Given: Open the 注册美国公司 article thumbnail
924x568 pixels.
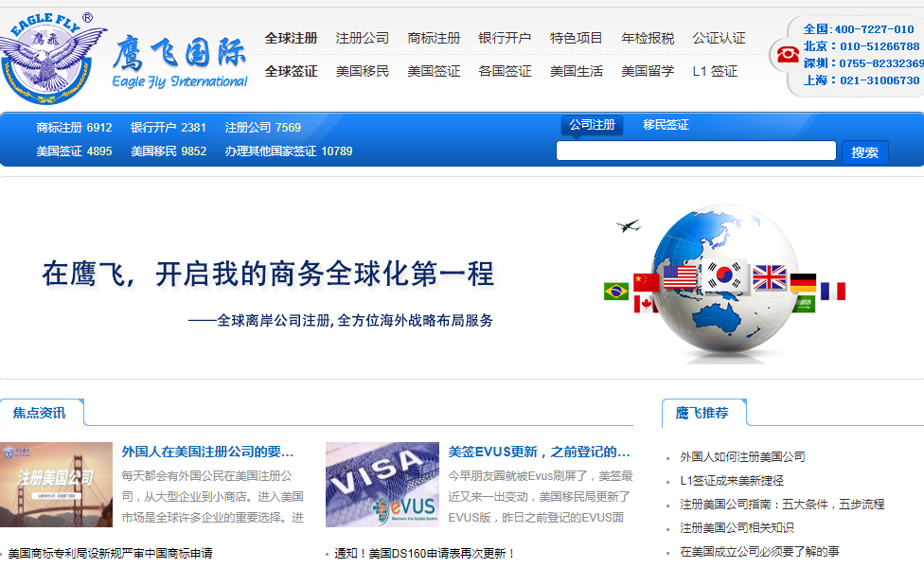Looking at the screenshot, I should [56, 485].
